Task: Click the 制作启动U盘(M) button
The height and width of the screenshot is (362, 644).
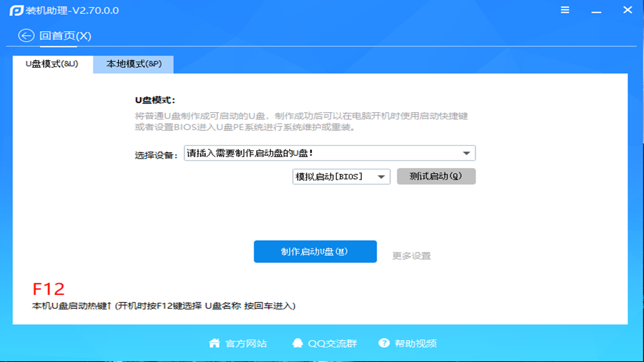Action: [x=315, y=251]
